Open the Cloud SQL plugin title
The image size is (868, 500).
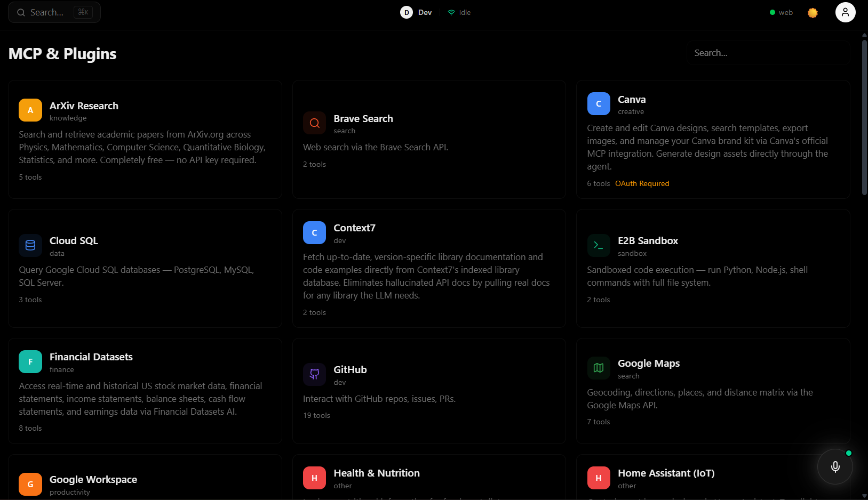click(x=74, y=240)
